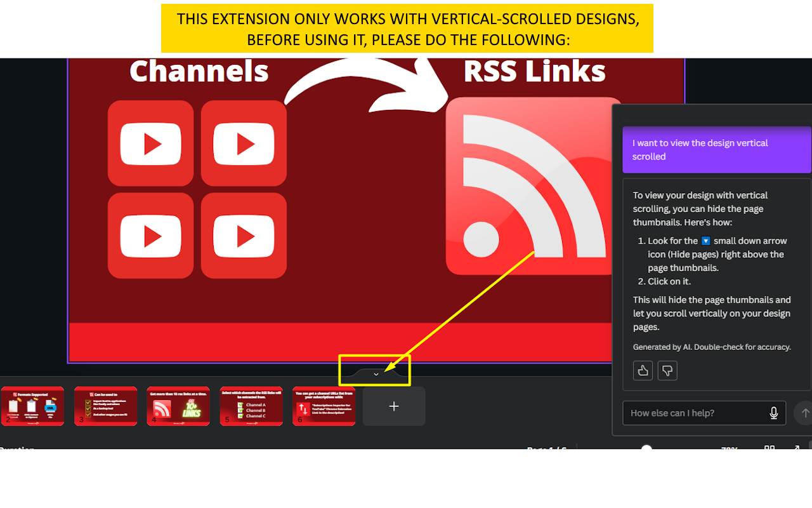The image size is (812, 508).
Task: Give the AI response a thumbs down
Action: tap(667, 370)
